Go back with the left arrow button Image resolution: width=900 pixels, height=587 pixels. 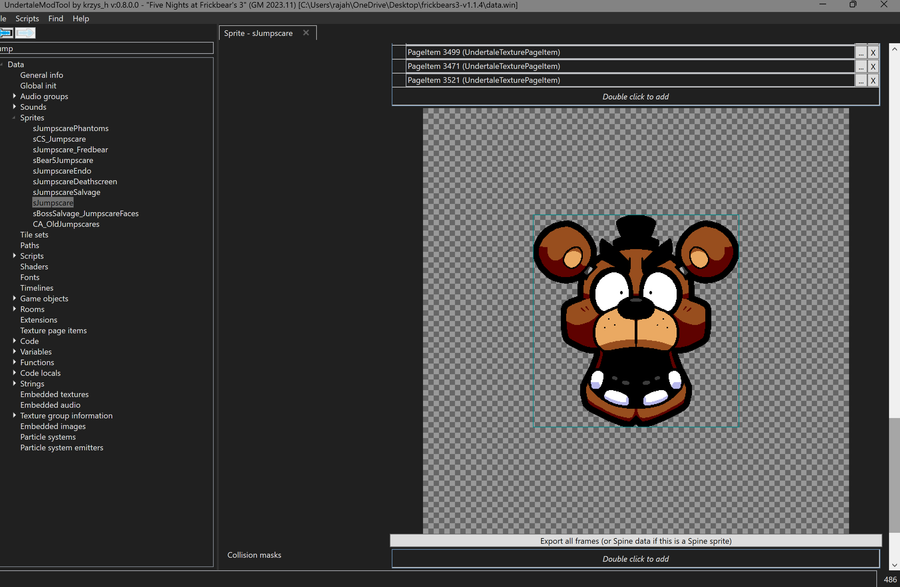pos(6,33)
